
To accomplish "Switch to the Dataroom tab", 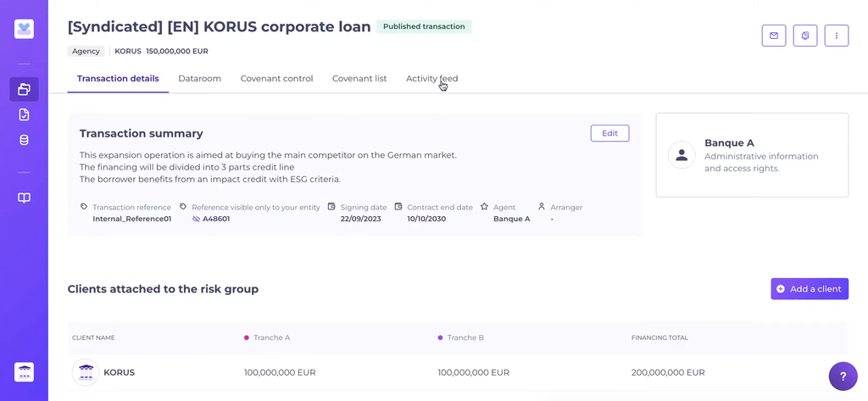I will tap(199, 79).
